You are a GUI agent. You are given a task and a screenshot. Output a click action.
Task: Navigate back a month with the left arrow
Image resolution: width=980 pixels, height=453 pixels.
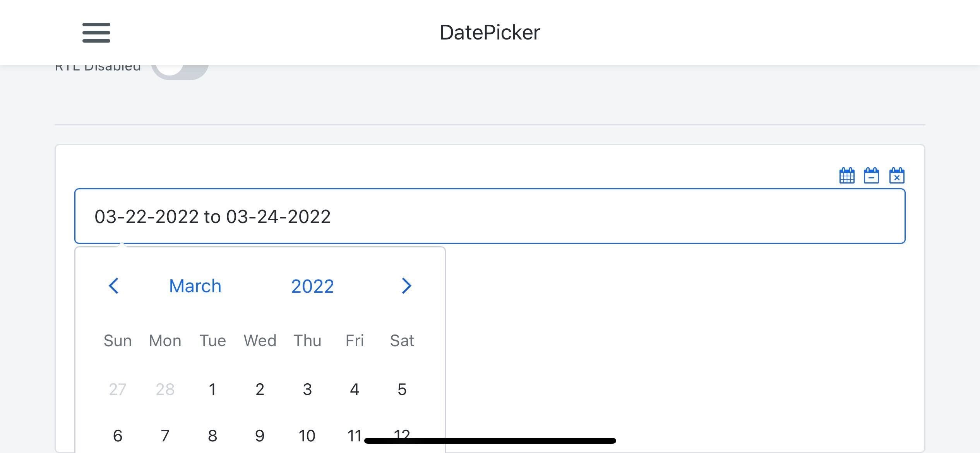click(114, 286)
